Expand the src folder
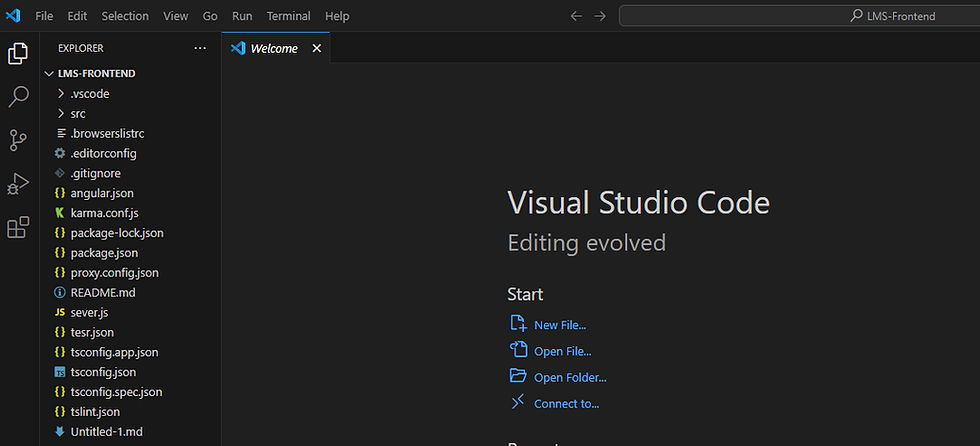The width and height of the screenshot is (980, 446). click(78, 113)
